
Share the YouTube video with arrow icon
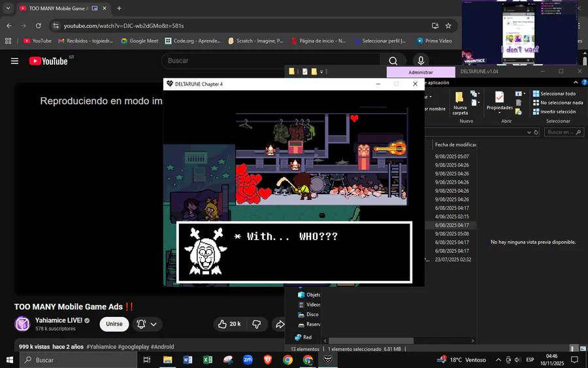point(280,324)
